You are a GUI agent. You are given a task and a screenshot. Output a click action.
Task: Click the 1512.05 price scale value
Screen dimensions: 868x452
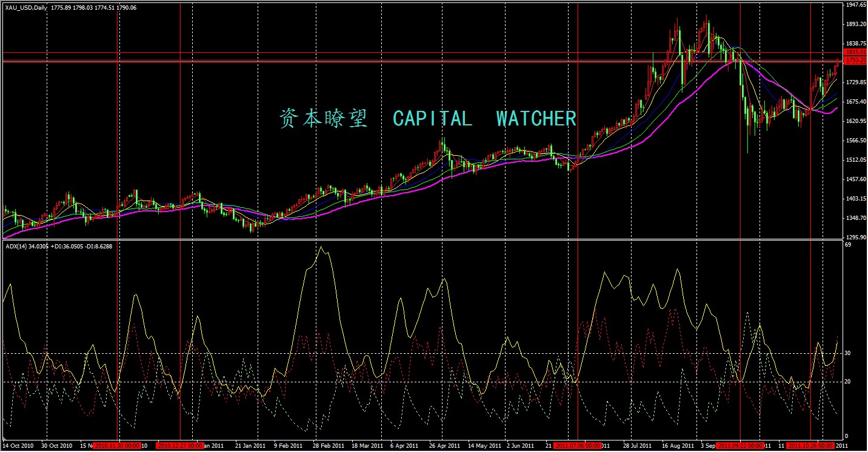[x=856, y=160]
